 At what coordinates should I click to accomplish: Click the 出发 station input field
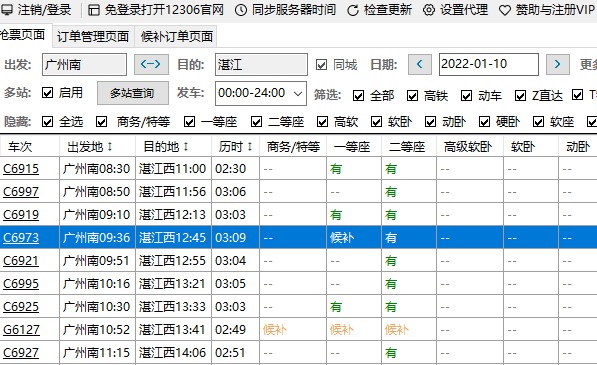(84, 64)
